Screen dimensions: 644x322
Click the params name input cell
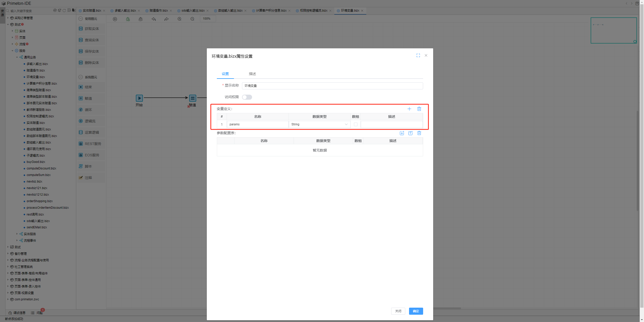257,124
